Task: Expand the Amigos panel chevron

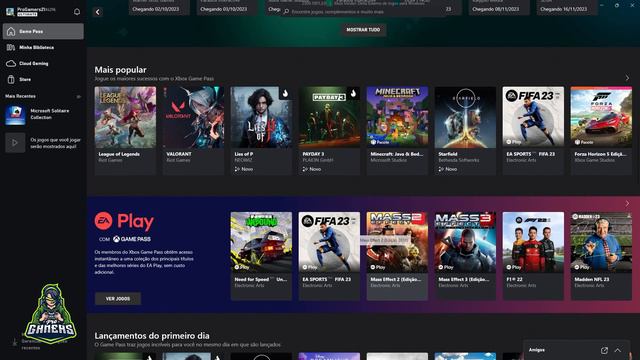Action: (x=618, y=350)
